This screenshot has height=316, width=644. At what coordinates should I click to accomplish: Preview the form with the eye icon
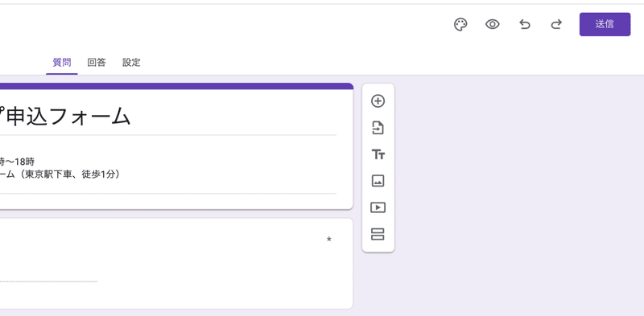[x=492, y=25]
